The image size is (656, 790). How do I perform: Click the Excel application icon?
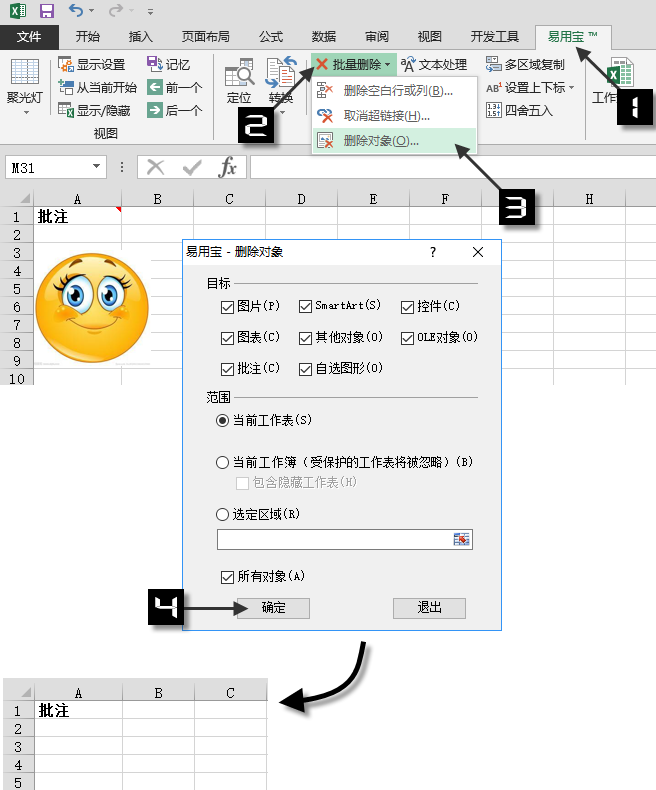[x=18, y=11]
